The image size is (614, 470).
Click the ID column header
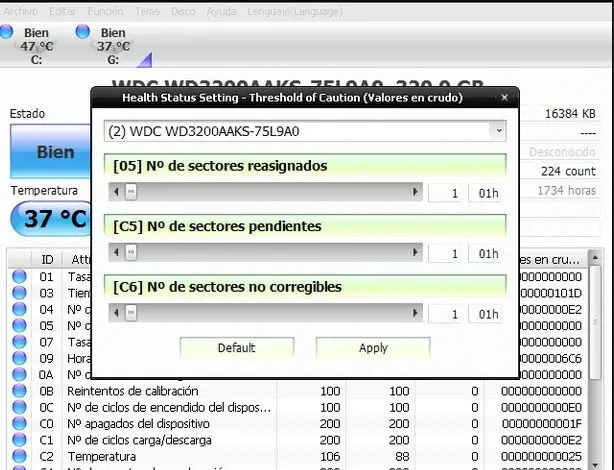click(47, 259)
